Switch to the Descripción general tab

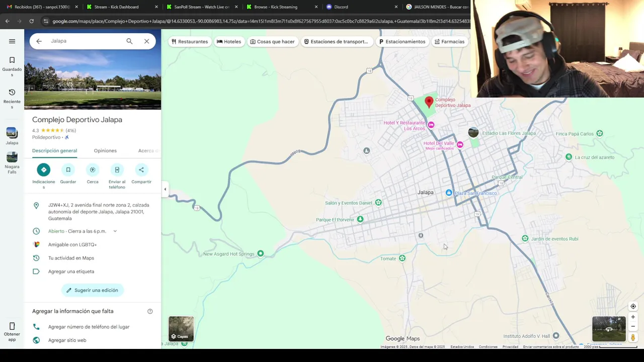[54, 151]
